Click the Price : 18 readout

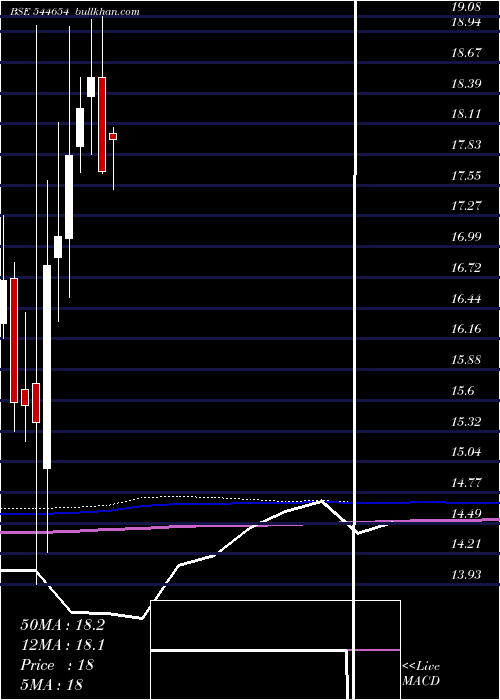57,665
